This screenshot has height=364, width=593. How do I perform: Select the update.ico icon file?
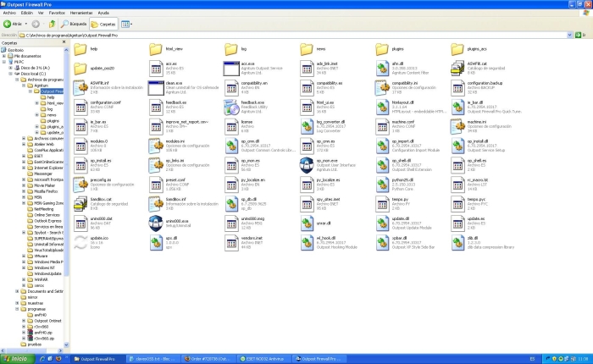click(x=80, y=243)
